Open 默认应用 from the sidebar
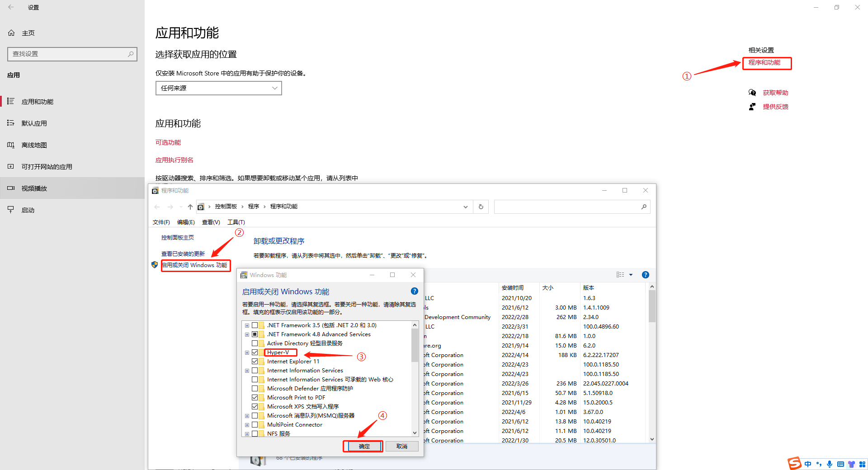868x470 pixels. 35,122
